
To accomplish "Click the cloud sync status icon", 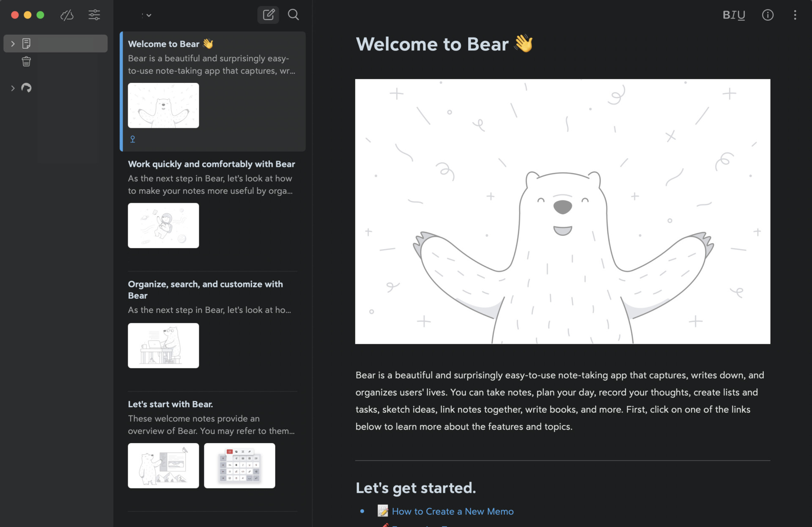I will 67,15.
